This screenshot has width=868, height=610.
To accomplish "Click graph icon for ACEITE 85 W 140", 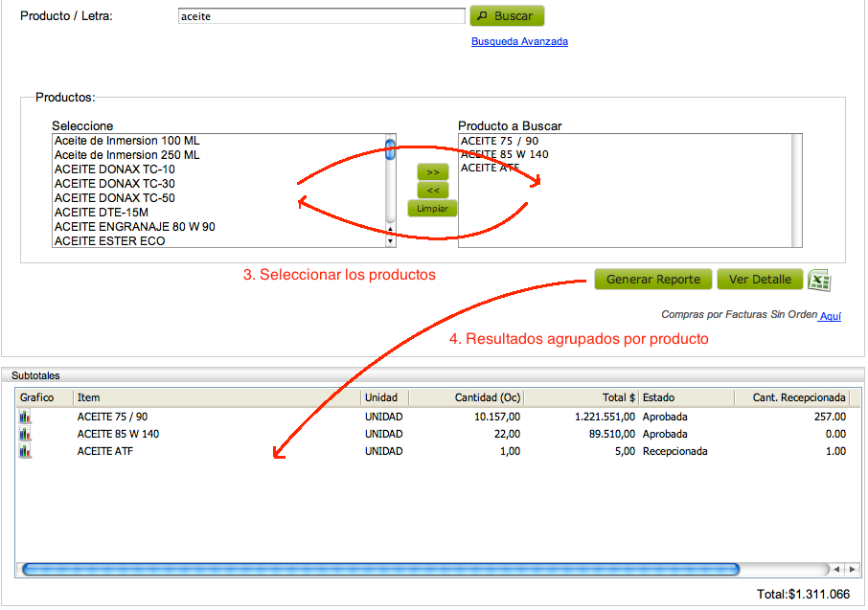I will pyautogui.click(x=26, y=434).
